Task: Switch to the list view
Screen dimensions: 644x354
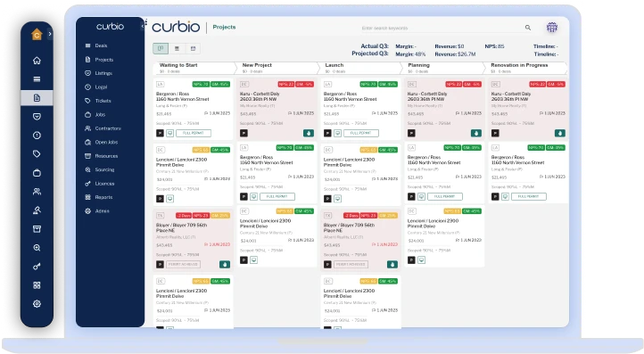Action: point(177,48)
